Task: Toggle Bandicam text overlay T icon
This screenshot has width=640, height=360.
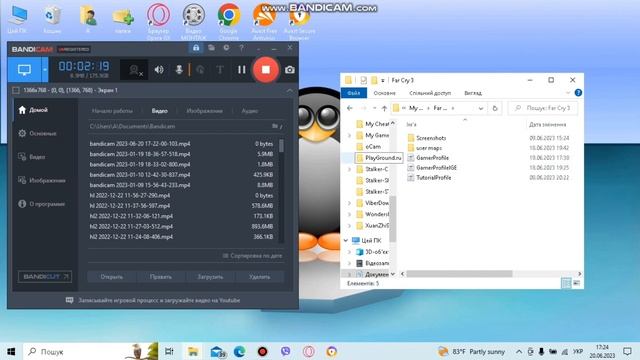Action: tap(220, 70)
